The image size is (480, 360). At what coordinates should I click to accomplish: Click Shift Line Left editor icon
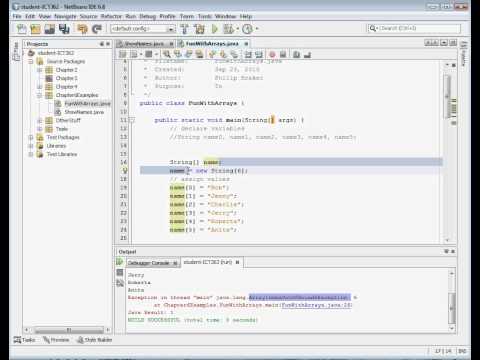coord(248,54)
